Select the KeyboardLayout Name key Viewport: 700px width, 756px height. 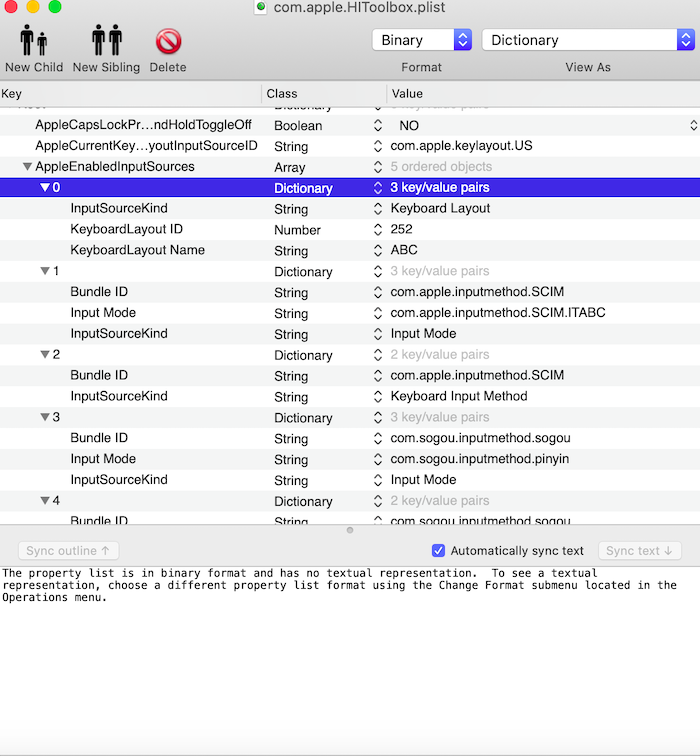tap(137, 250)
